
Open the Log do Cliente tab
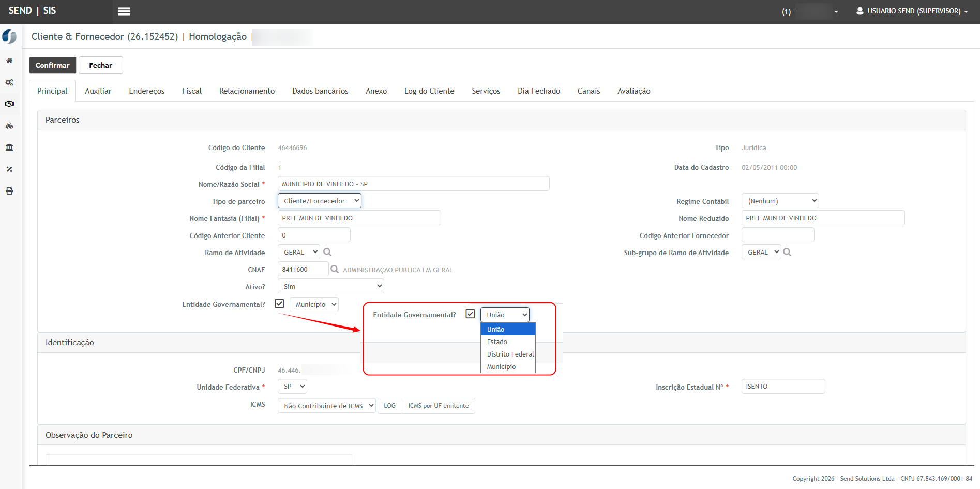click(x=429, y=91)
